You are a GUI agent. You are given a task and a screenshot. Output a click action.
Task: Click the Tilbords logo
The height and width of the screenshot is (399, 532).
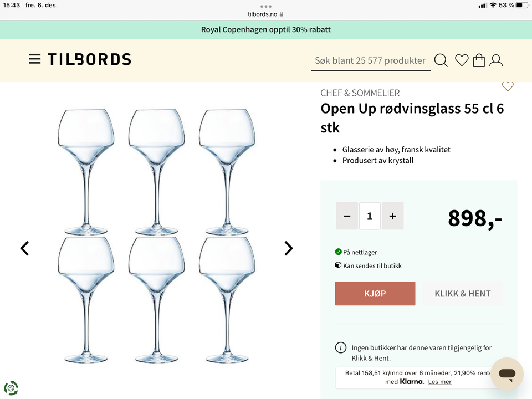click(x=89, y=59)
